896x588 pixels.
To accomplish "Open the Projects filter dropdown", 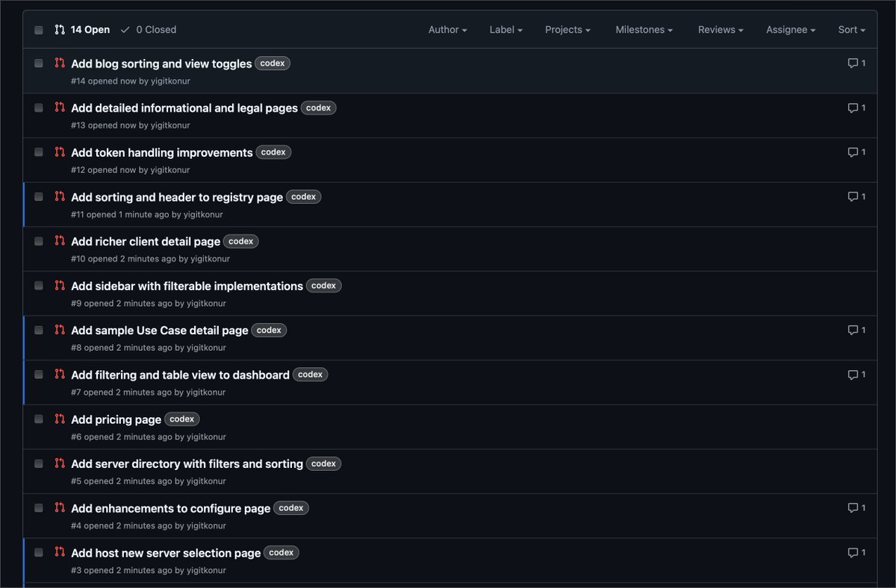I will [x=567, y=30].
